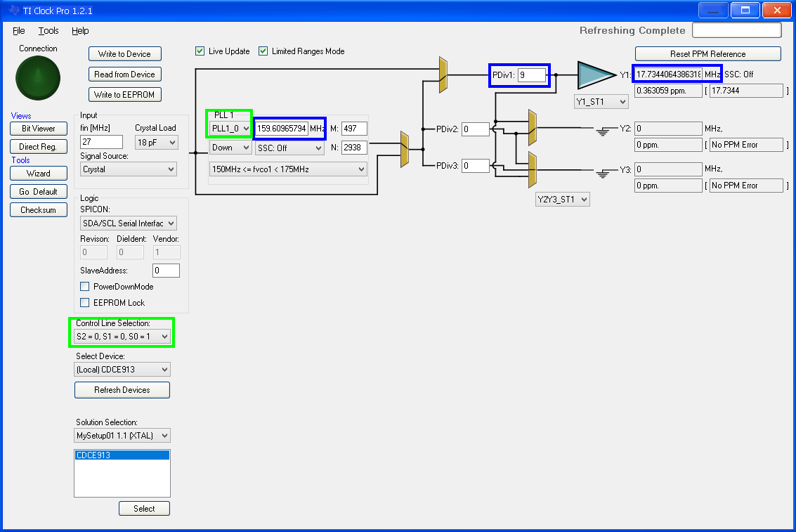Click the Select button below solution list
Viewport: 796px width, 532px height.
click(x=144, y=508)
